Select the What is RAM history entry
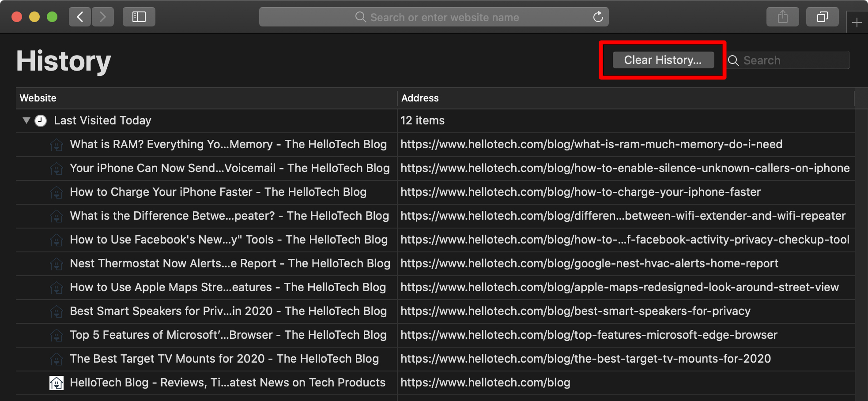 [x=228, y=145]
